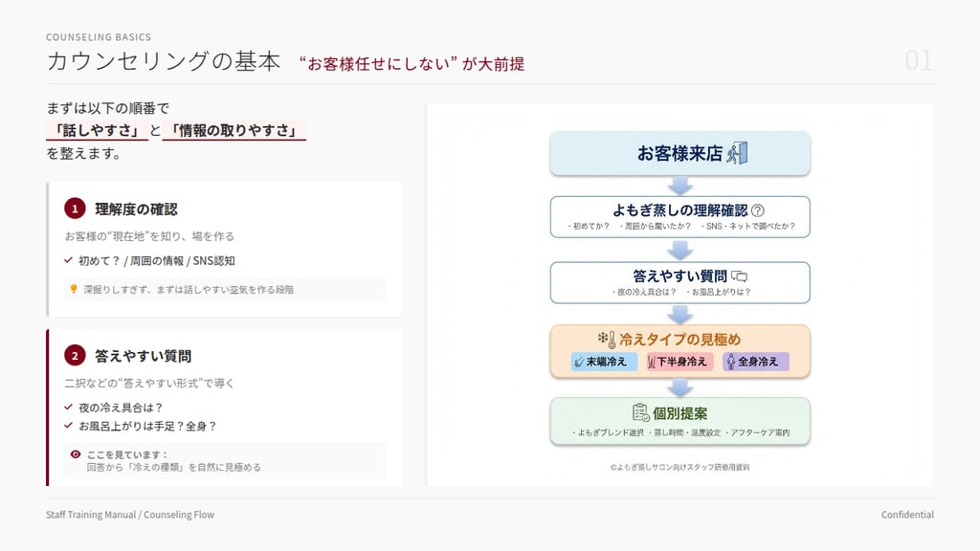Viewport: 980px width, 551px height.
Task: Click the question mark icon after よもぎ蒸しの理解確認
Action: (758, 210)
